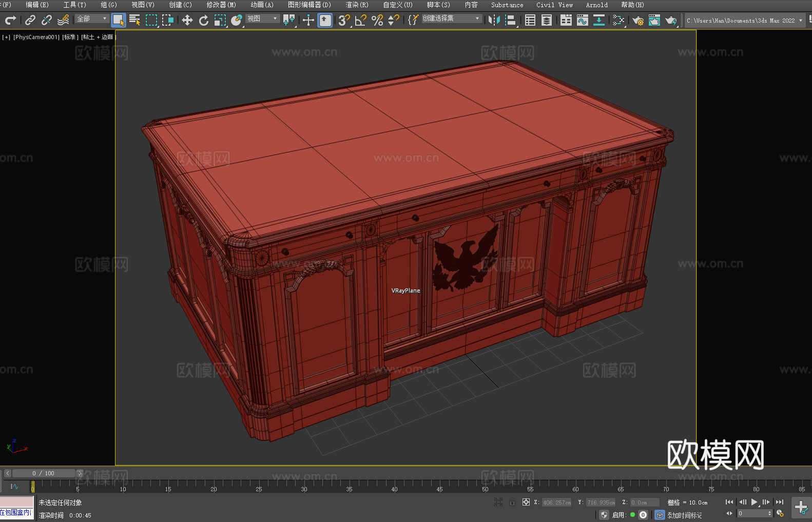812x522 pixels.
Task: Activate the Select and Move tool
Action: point(187,20)
